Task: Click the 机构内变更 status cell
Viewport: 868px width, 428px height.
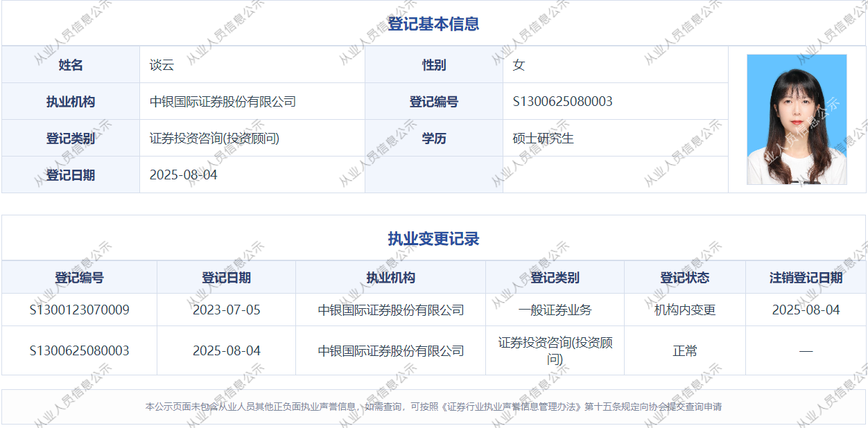Action: [685, 310]
